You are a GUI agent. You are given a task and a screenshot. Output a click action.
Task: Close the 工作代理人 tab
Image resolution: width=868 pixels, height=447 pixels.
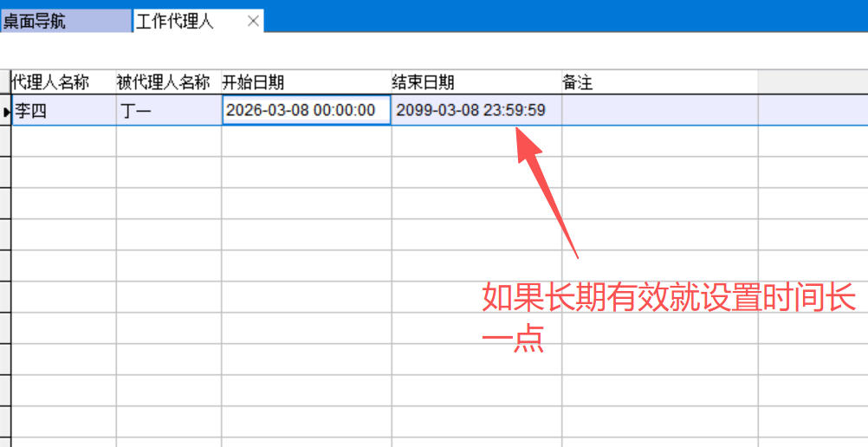253,21
